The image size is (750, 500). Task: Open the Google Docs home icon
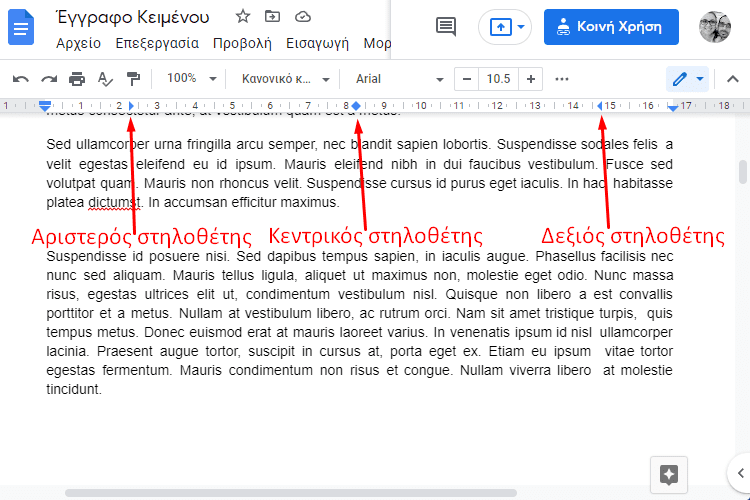(x=21, y=28)
